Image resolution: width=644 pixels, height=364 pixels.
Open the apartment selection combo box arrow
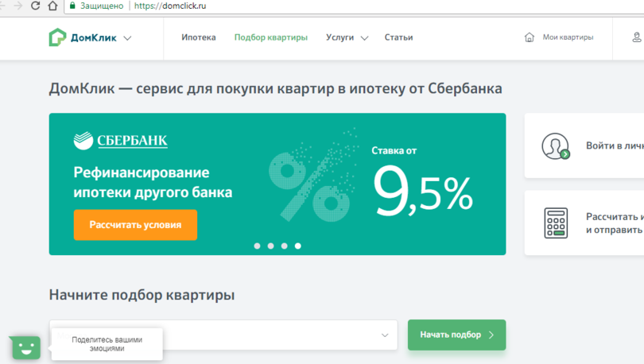tap(386, 335)
